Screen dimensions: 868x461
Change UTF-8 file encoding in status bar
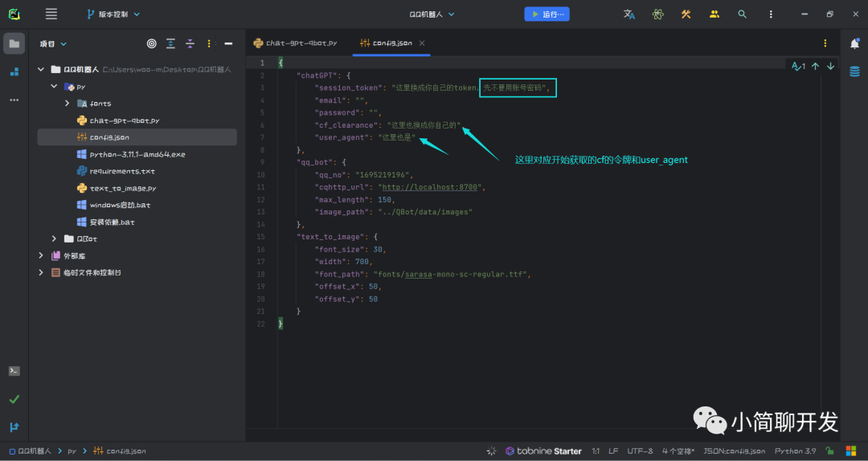coord(640,451)
